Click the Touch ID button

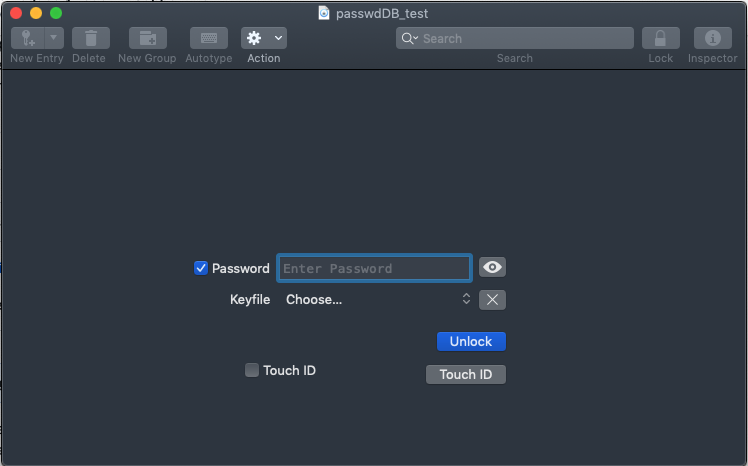click(x=466, y=374)
